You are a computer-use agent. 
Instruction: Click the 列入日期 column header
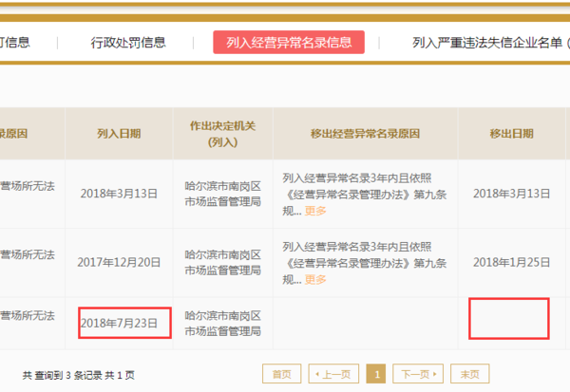coord(119,134)
